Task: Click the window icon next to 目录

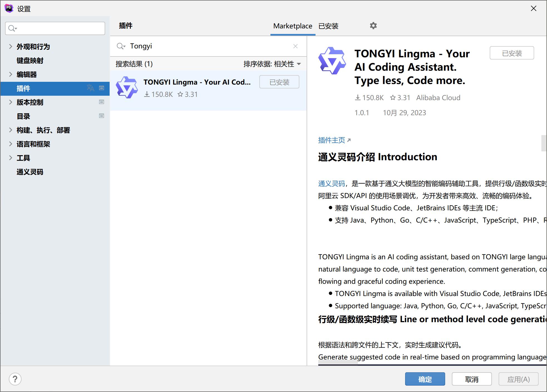Action: 102,116
